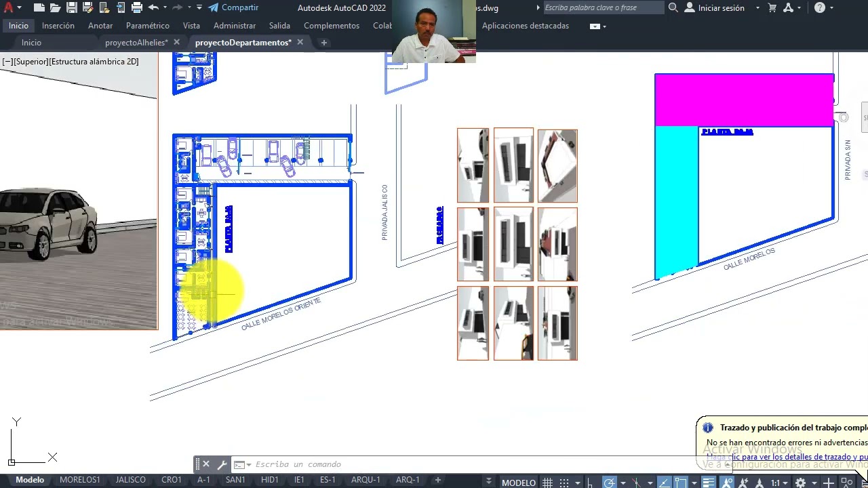Click the magenta hatch region
This screenshot has height=488, width=868.
click(x=744, y=100)
